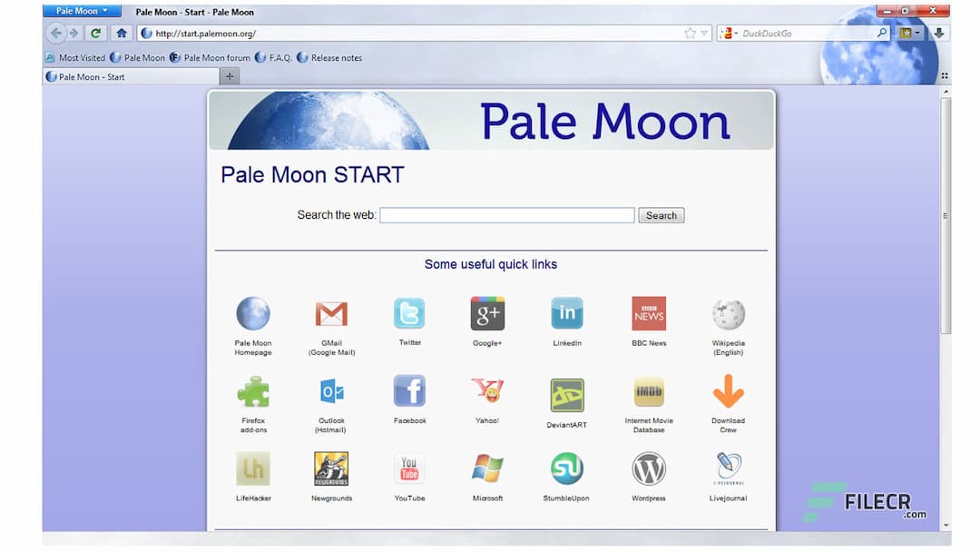
Task: Expand the Most Visited bookmarks folder
Action: click(74, 57)
